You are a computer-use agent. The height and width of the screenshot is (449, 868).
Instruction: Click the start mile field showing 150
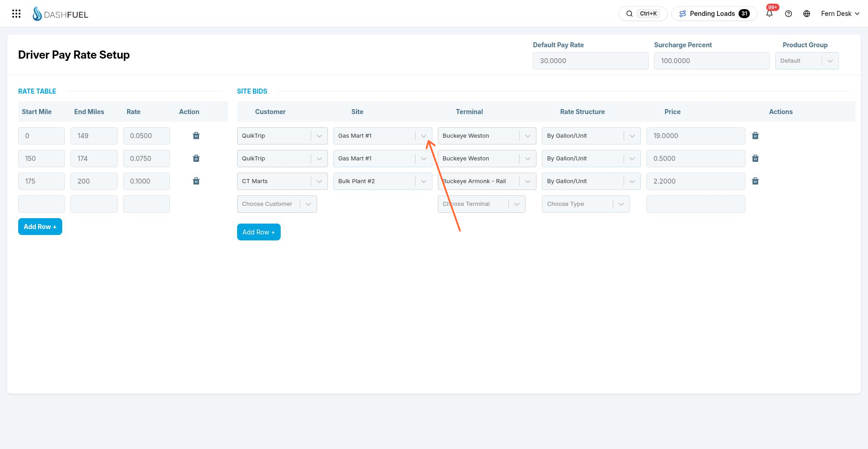pyautogui.click(x=41, y=159)
